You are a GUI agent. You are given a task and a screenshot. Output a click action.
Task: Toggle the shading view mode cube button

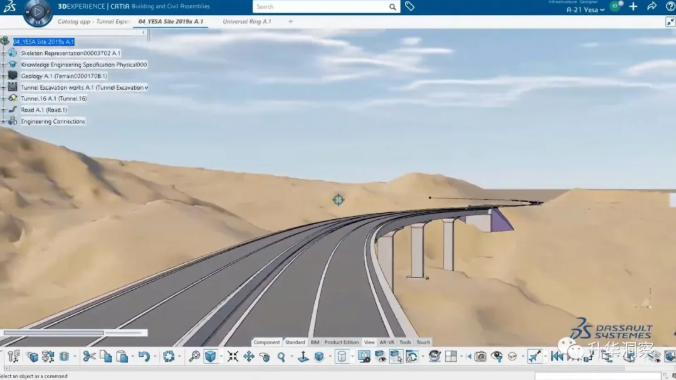click(210, 356)
